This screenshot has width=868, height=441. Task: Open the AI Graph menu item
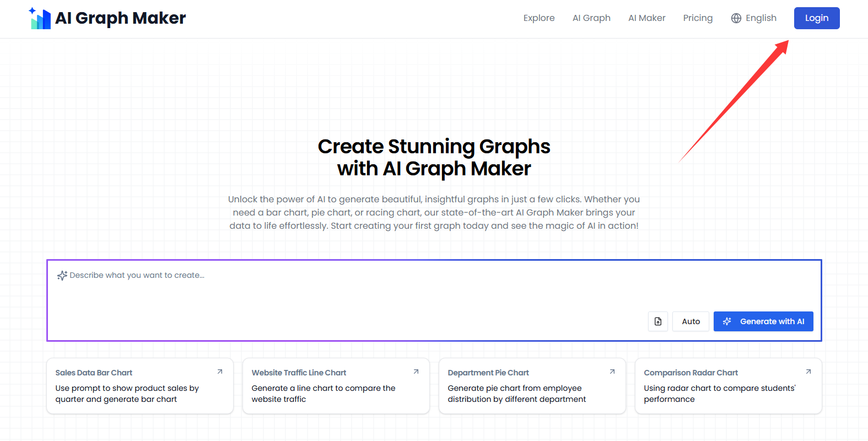click(x=591, y=18)
